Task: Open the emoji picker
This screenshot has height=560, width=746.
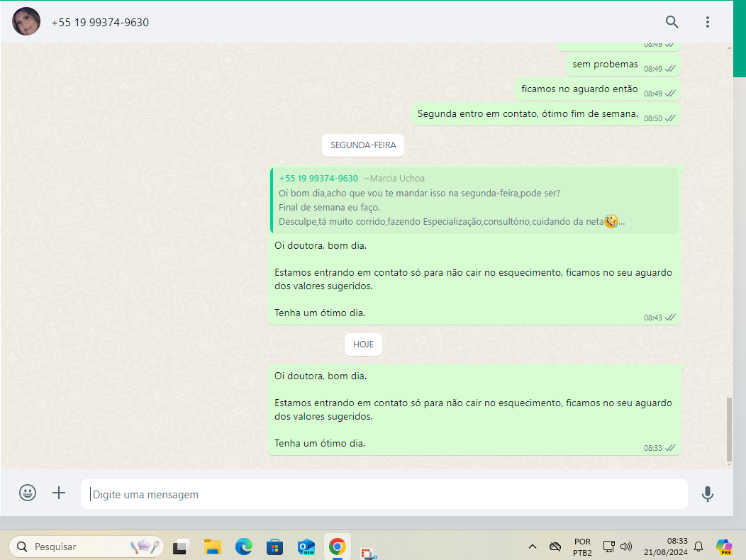Action: 28,493
